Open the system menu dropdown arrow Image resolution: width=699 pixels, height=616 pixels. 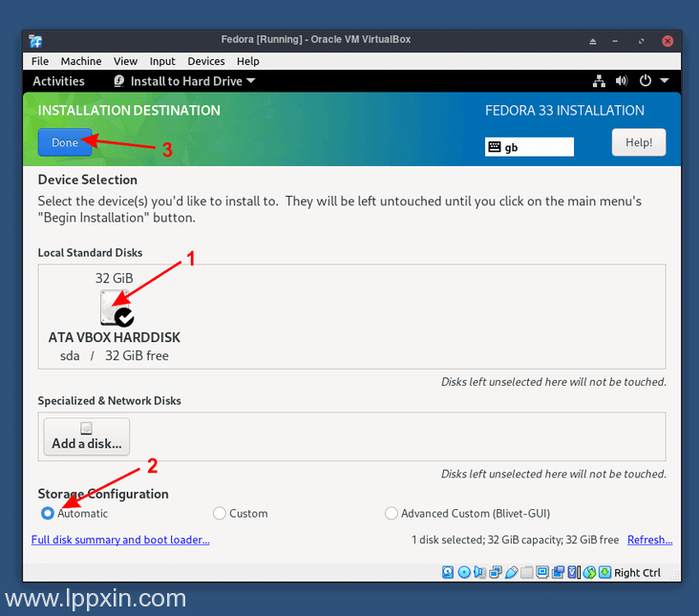pyautogui.click(x=665, y=80)
